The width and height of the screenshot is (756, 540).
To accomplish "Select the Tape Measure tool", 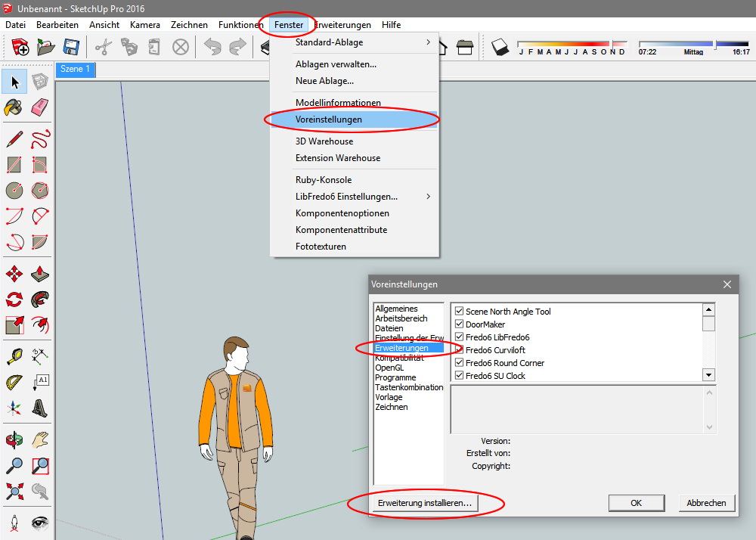I will pyautogui.click(x=14, y=356).
